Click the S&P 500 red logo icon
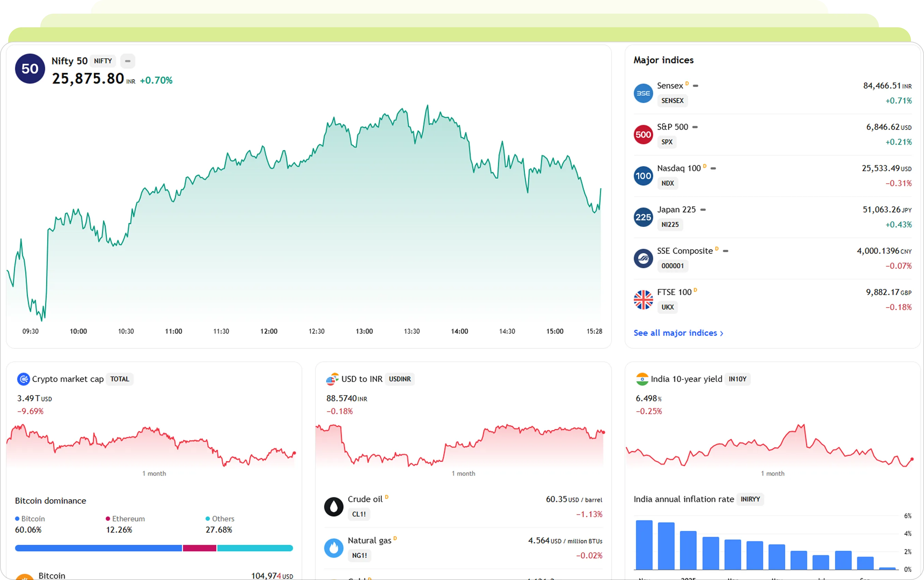924x580 pixels. pyautogui.click(x=643, y=135)
